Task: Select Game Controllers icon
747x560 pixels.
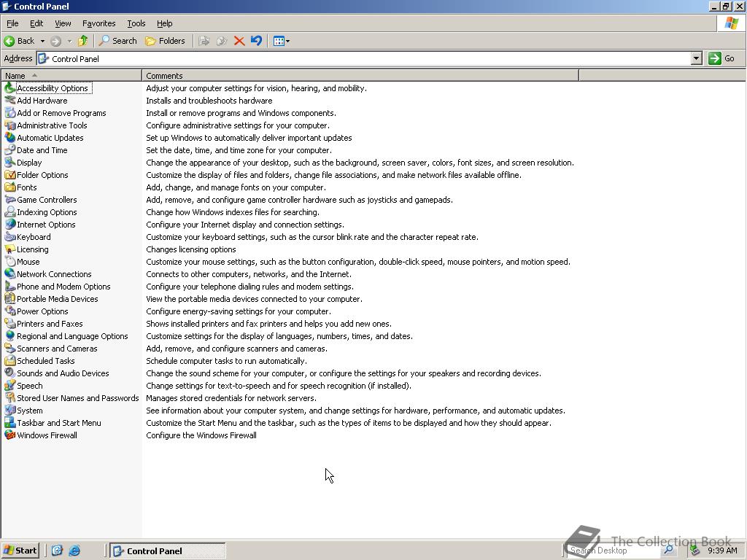Action: (x=10, y=200)
